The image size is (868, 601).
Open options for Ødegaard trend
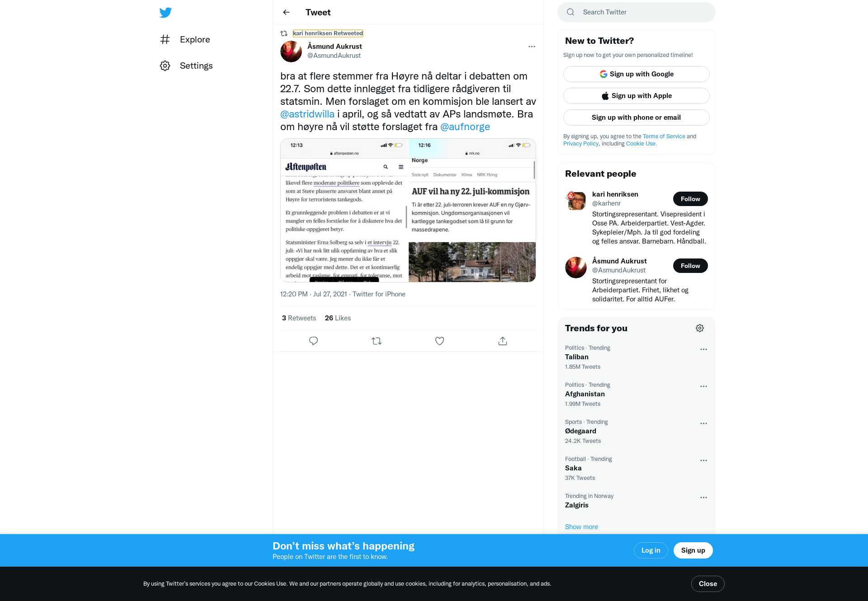703,423
